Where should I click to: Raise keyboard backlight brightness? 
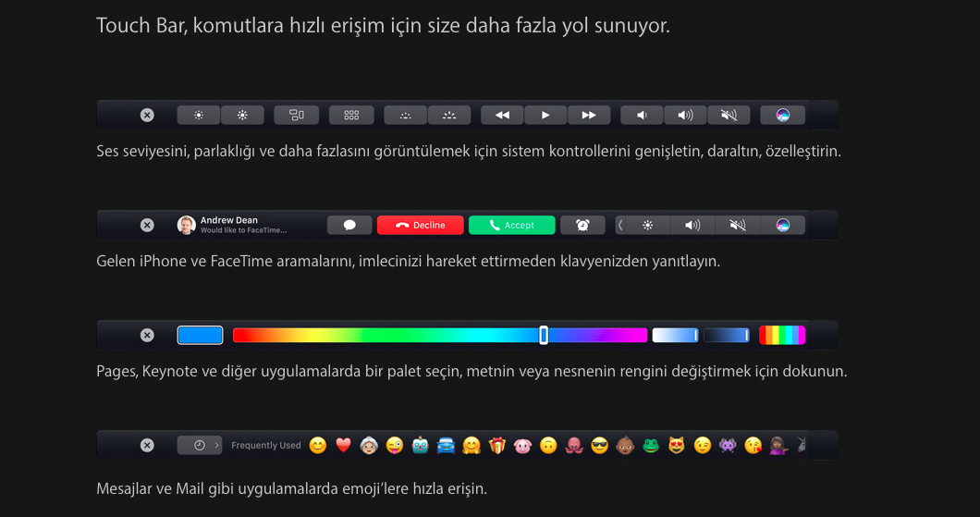coord(449,115)
